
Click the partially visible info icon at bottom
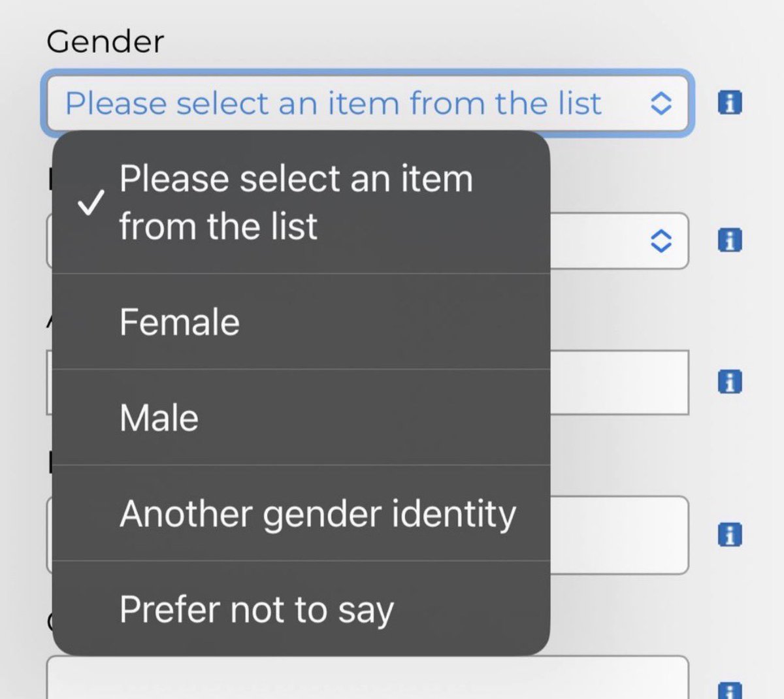click(x=730, y=691)
